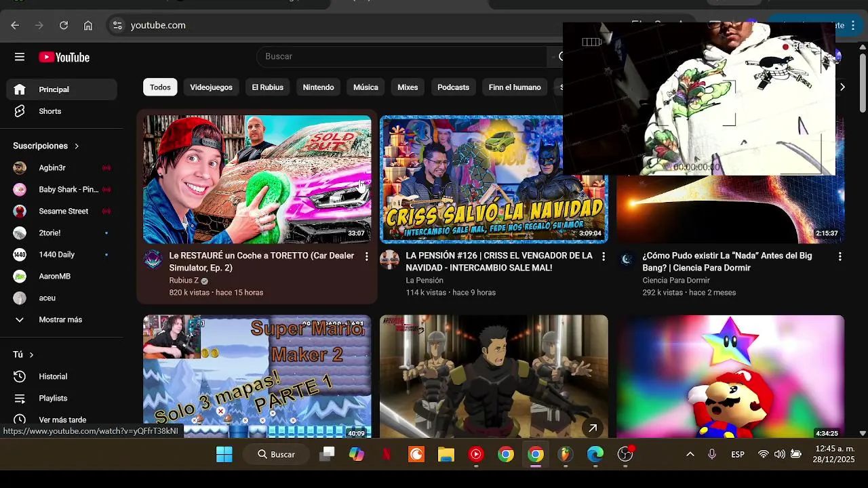The width and height of the screenshot is (868, 488).
Task: Open Baby Shark channel subscription
Action: pos(62,189)
